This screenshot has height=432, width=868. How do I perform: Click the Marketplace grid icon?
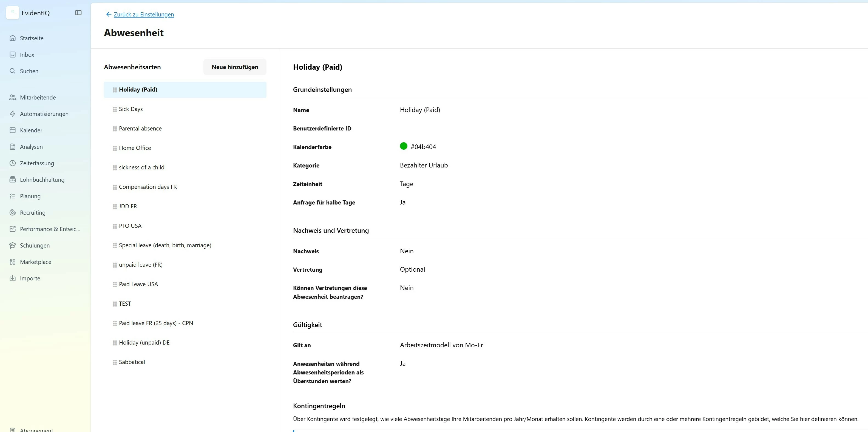tap(12, 262)
